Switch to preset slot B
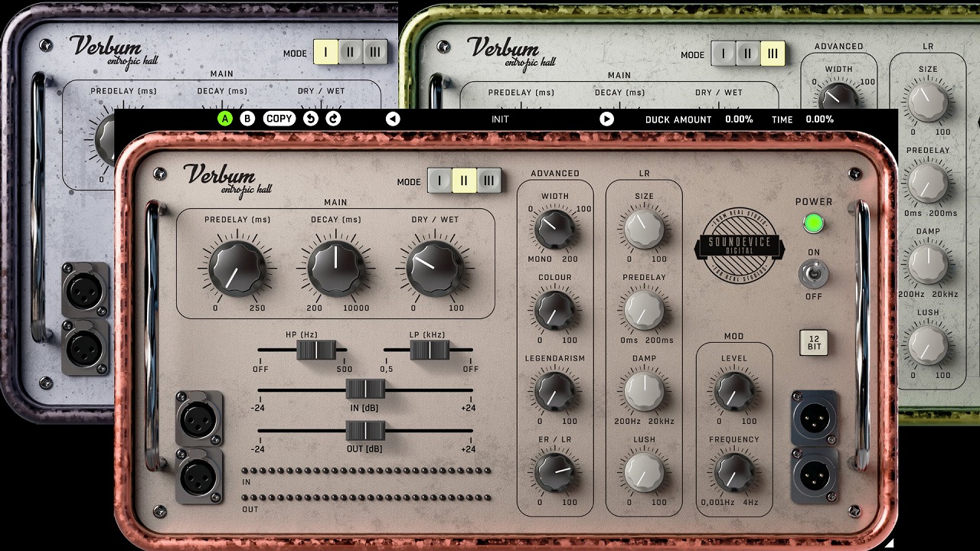The height and width of the screenshot is (551, 980). pyautogui.click(x=247, y=119)
